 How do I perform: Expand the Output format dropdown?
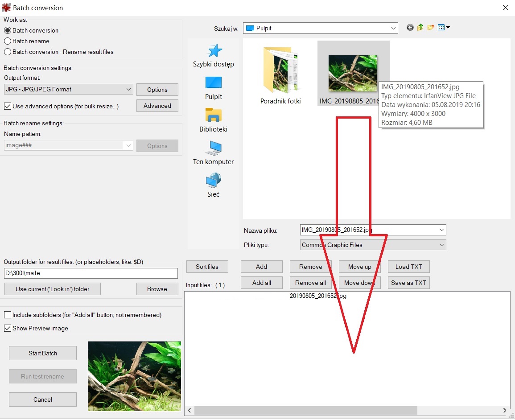[x=69, y=89]
